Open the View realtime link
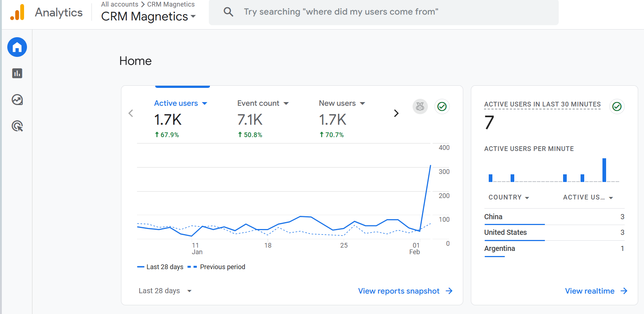The width and height of the screenshot is (644, 314). pyautogui.click(x=596, y=291)
